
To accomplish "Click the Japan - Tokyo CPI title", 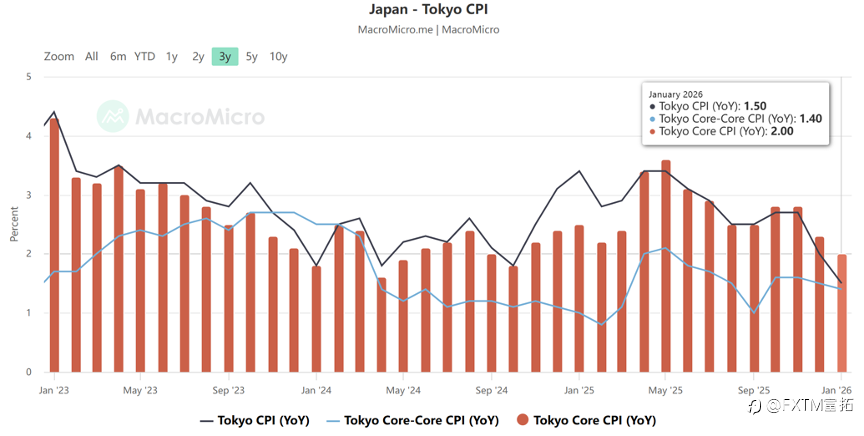I will (x=428, y=10).
